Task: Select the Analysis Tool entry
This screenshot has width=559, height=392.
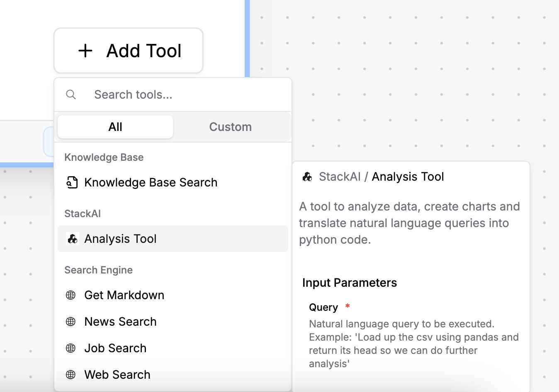Action: click(x=173, y=239)
